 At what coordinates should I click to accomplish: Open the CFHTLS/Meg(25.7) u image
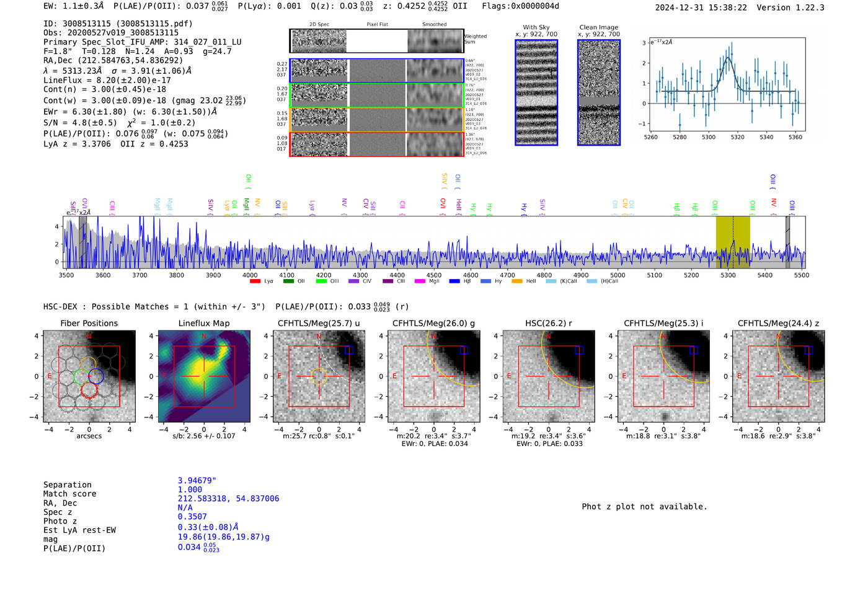click(x=319, y=376)
